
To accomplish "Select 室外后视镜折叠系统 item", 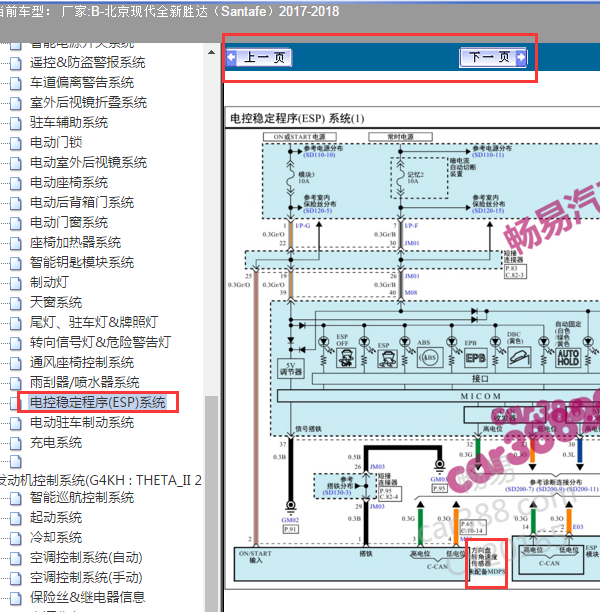I will tap(88, 103).
